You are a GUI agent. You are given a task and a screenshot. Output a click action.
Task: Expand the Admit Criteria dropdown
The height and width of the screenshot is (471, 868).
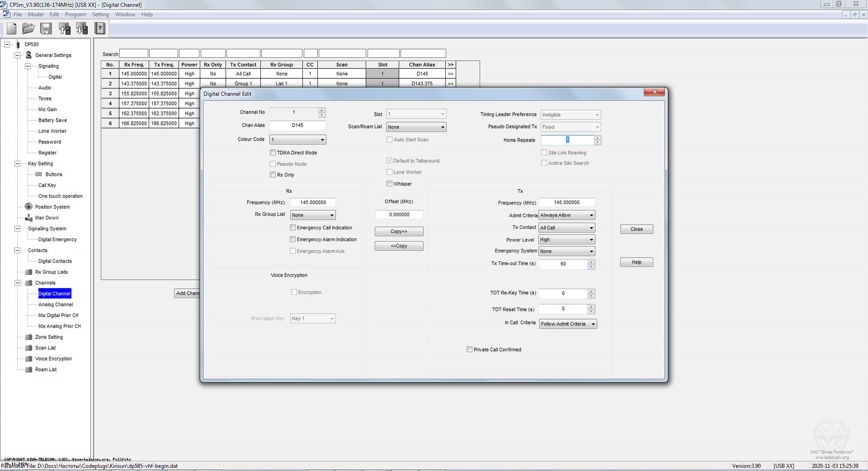pos(591,215)
